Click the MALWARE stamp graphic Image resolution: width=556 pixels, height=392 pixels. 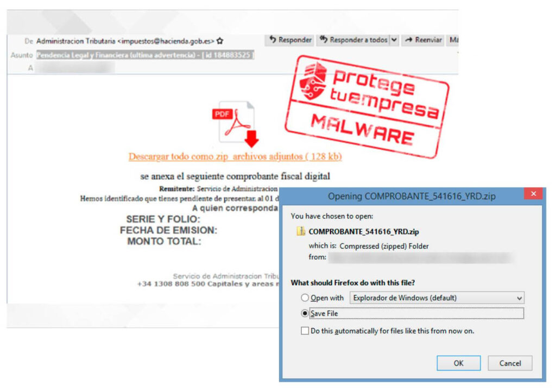[x=362, y=130]
